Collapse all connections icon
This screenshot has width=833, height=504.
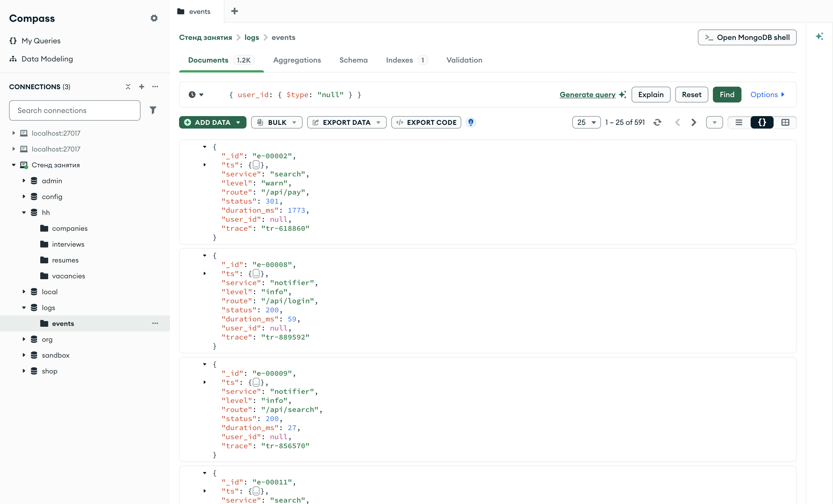[128, 87]
